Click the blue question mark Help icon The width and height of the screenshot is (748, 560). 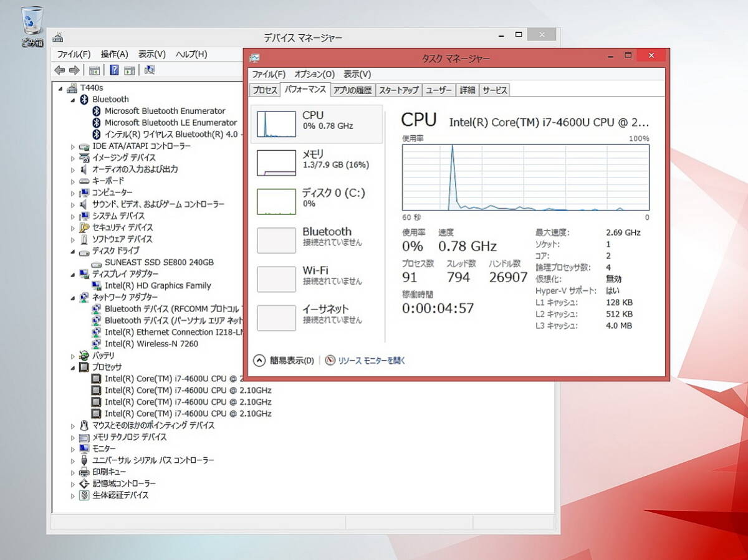[x=114, y=70]
